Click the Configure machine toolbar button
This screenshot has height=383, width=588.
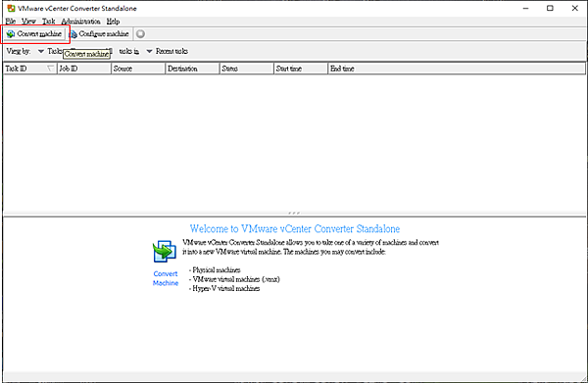coord(99,34)
